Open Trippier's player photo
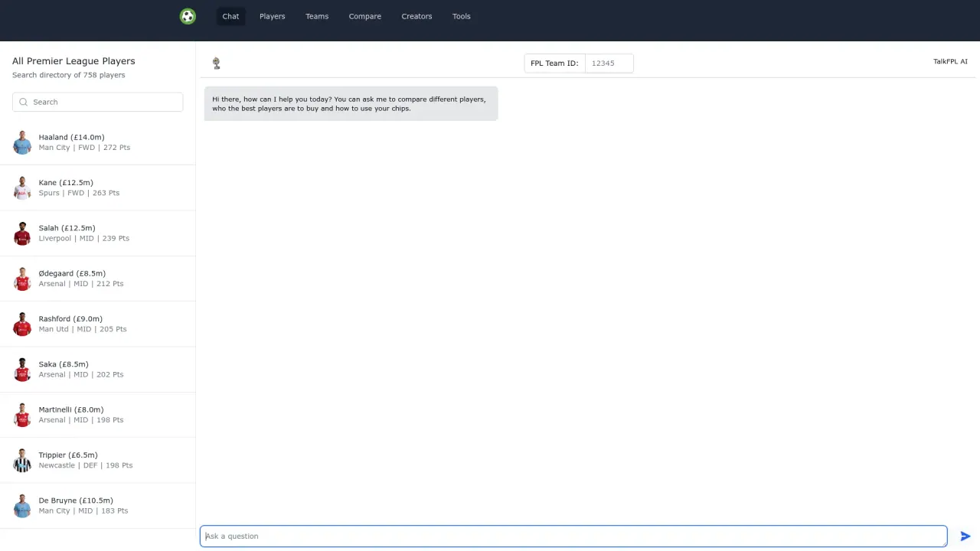The image size is (980, 551). click(22, 460)
